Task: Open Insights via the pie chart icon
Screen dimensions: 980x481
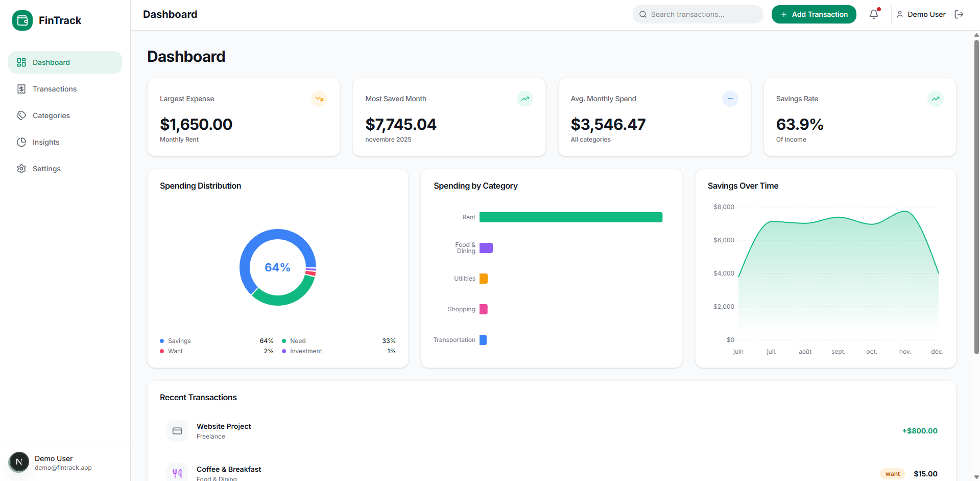Action: (21, 142)
